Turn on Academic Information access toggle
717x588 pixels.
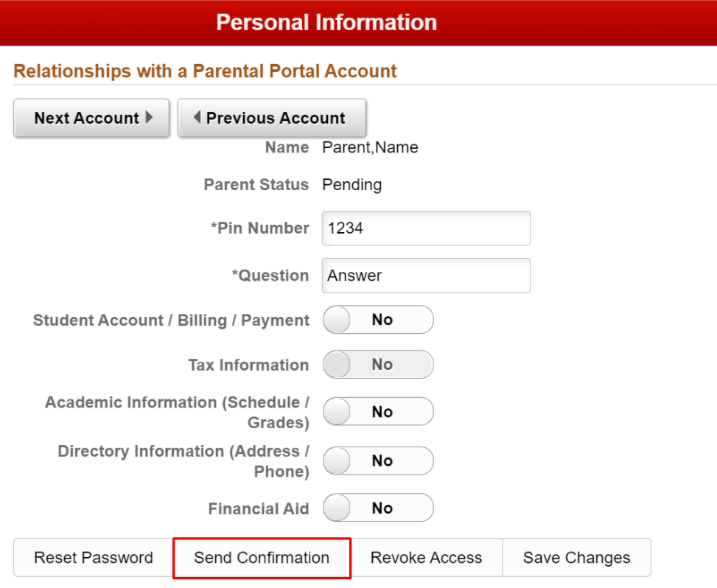click(378, 412)
